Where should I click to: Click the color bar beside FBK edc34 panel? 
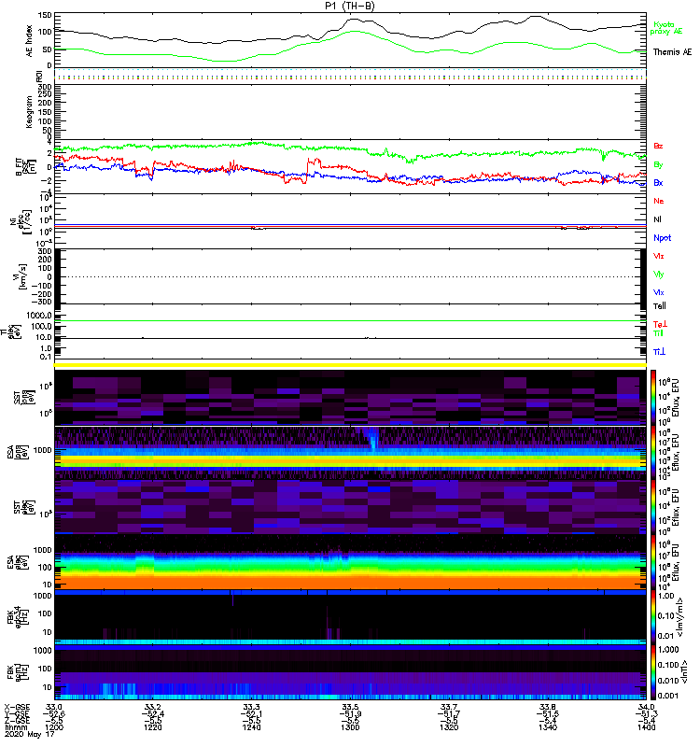tap(653, 617)
